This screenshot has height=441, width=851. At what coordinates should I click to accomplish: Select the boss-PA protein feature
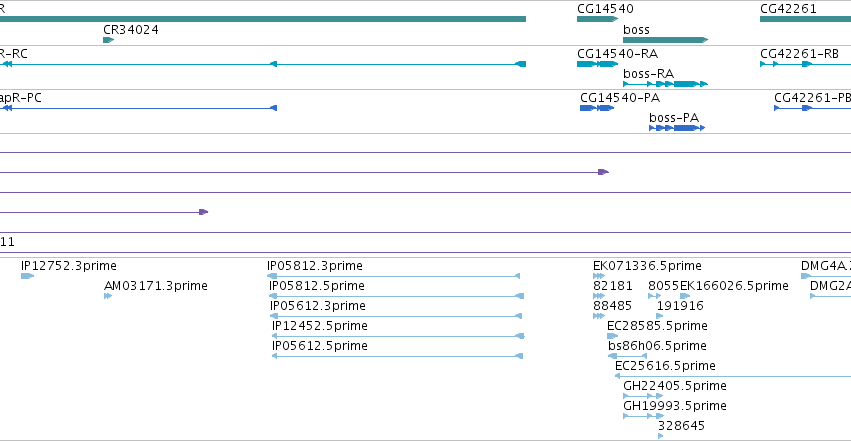tap(677, 128)
